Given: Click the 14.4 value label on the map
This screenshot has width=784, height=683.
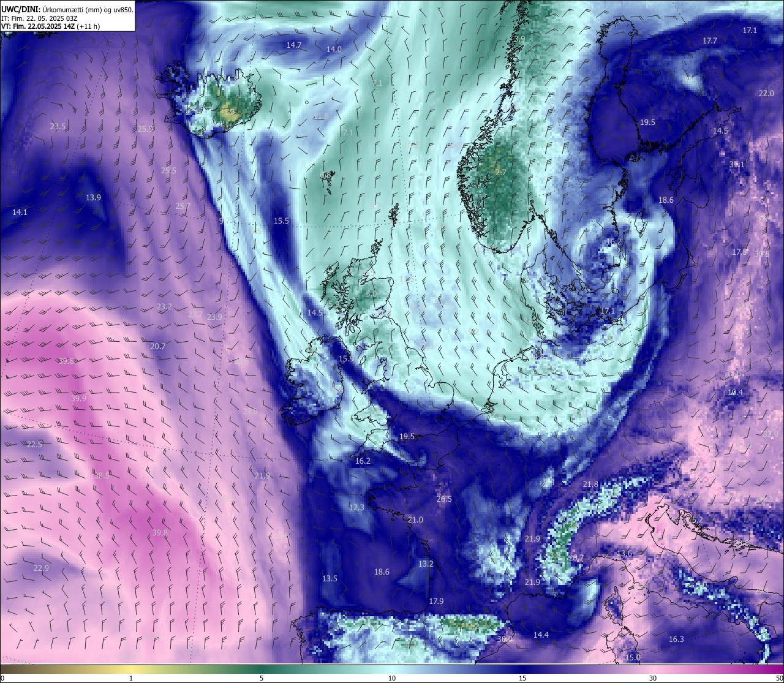Looking at the screenshot, I should click(x=541, y=635).
